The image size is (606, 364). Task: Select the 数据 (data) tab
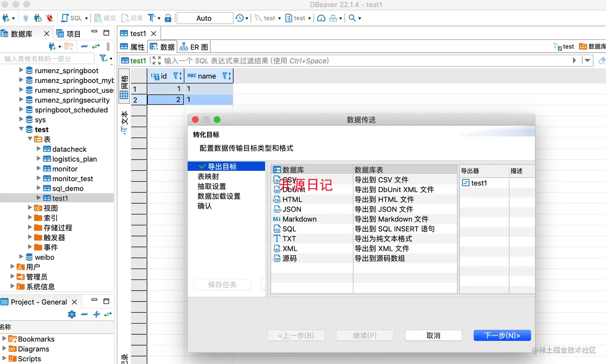point(162,47)
